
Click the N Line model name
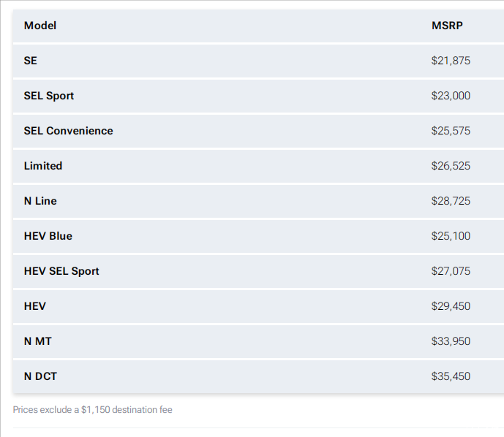pos(40,201)
